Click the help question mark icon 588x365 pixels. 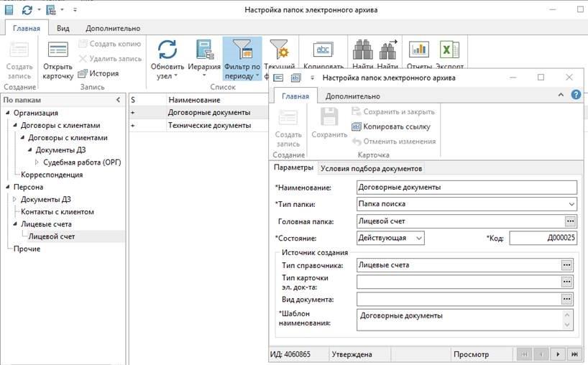coord(575,95)
